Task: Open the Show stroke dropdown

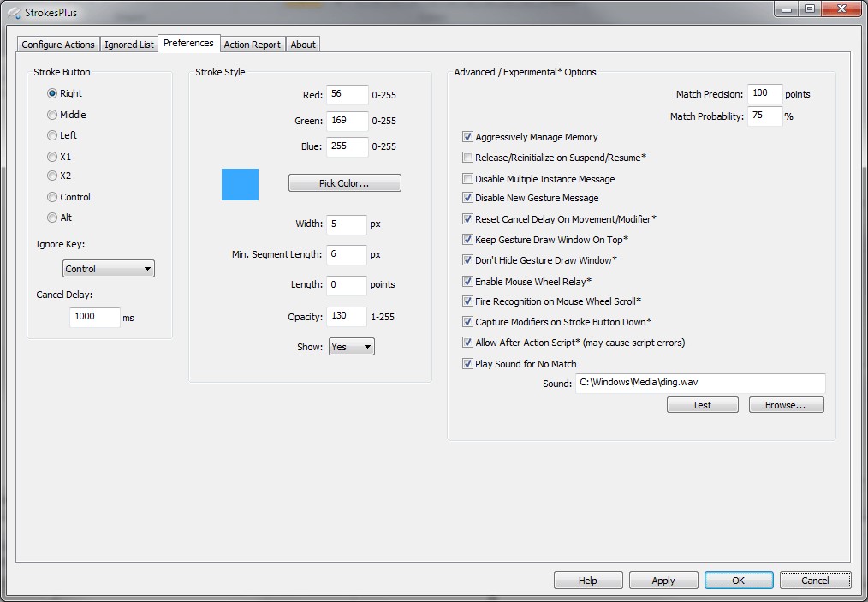Action: pyautogui.click(x=352, y=347)
